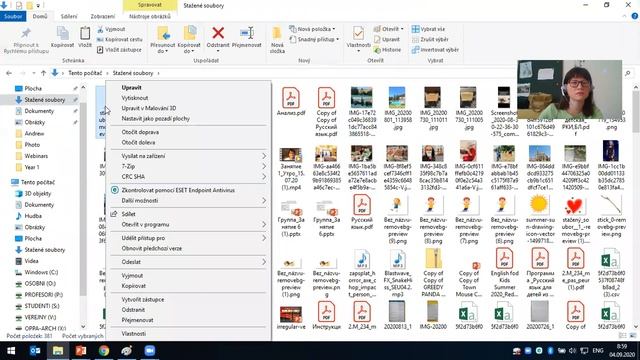Switch to the Sdílení tab
The width and height of the screenshot is (640, 360).
click(x=69, y=16)
